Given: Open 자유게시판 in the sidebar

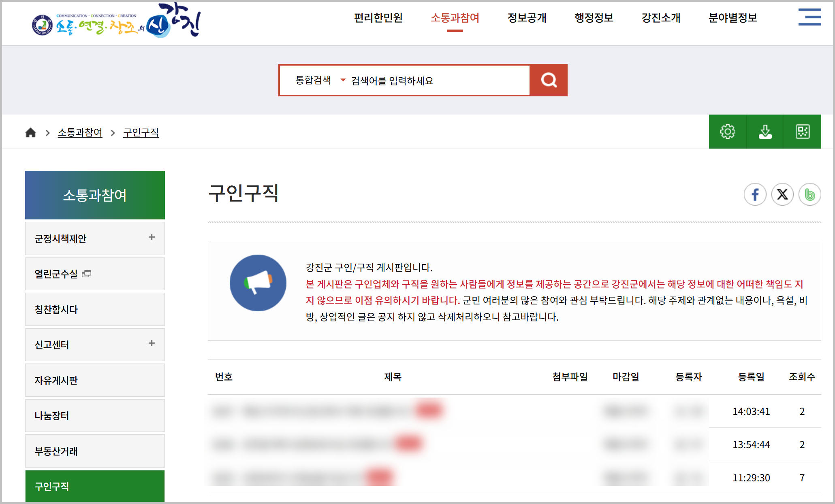Looking at the screenshot, I should 56,380.
